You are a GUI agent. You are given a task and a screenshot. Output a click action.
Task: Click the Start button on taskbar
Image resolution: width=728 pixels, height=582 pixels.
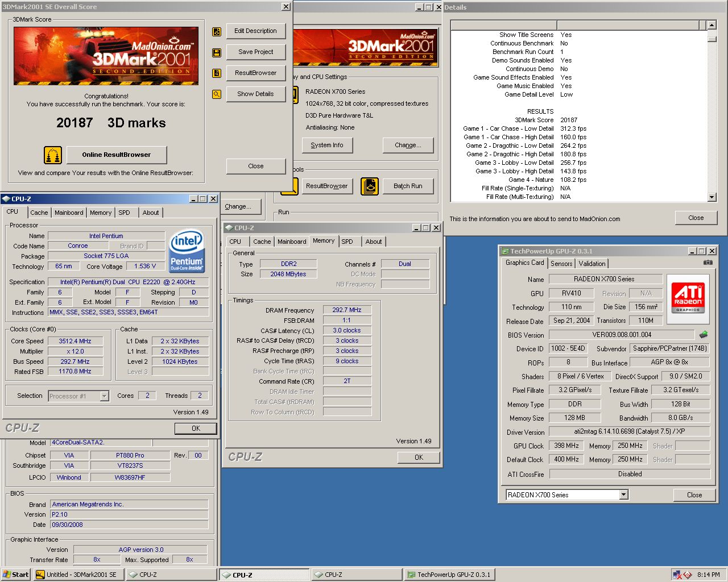[x=16, y=575]
